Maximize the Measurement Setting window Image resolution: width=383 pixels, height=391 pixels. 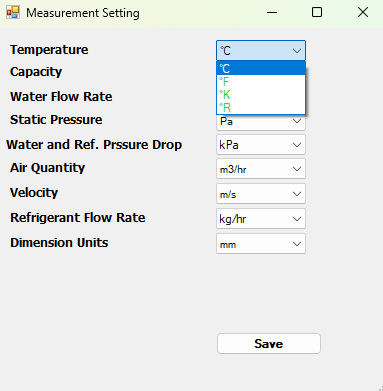click(317, 13)
